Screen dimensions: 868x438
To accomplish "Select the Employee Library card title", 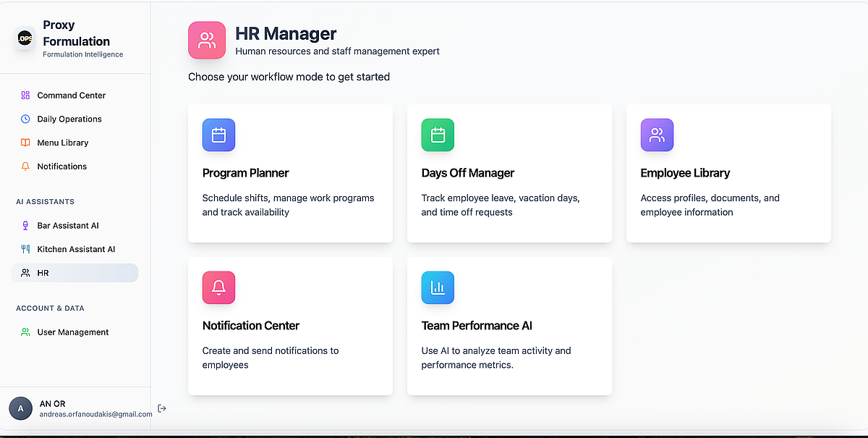I will point(685,173).
